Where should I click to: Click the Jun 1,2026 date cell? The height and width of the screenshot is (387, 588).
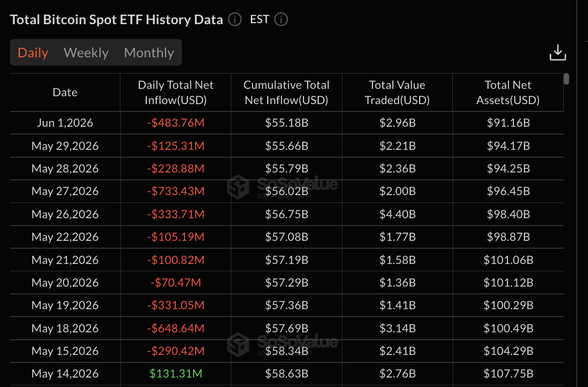click(65, 123)
